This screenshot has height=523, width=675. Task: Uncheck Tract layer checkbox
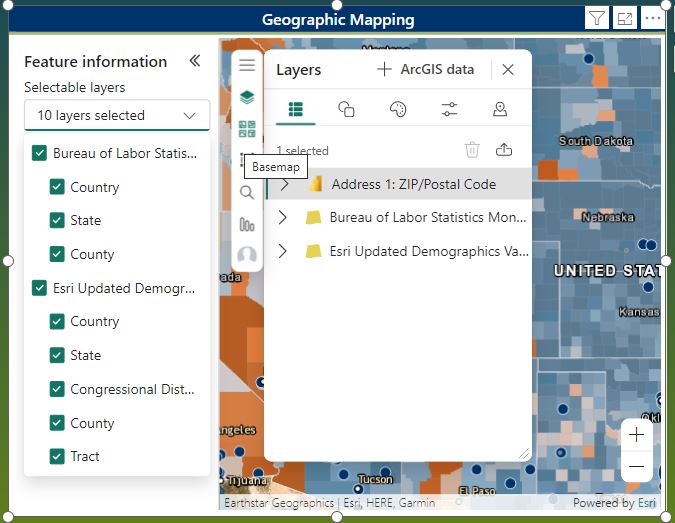(x=57, y=456)
